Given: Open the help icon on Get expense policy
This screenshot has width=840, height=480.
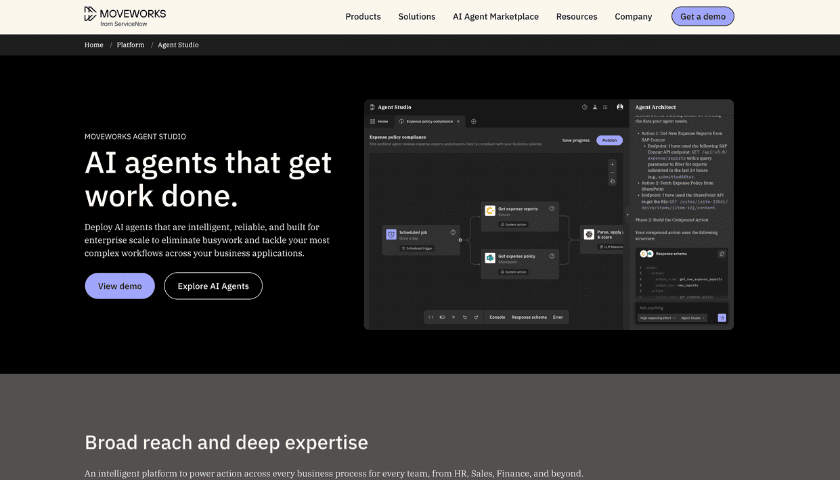Looking at the screenshot, I should (552, 256).
